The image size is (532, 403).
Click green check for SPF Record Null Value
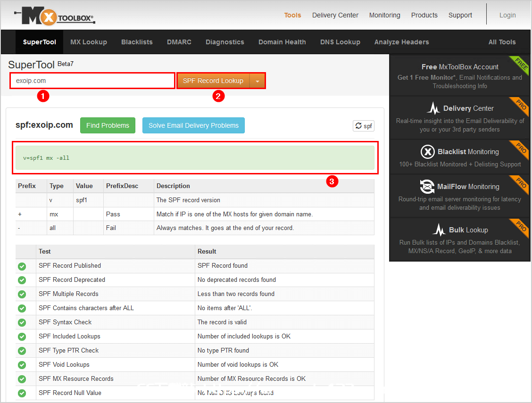22,393
